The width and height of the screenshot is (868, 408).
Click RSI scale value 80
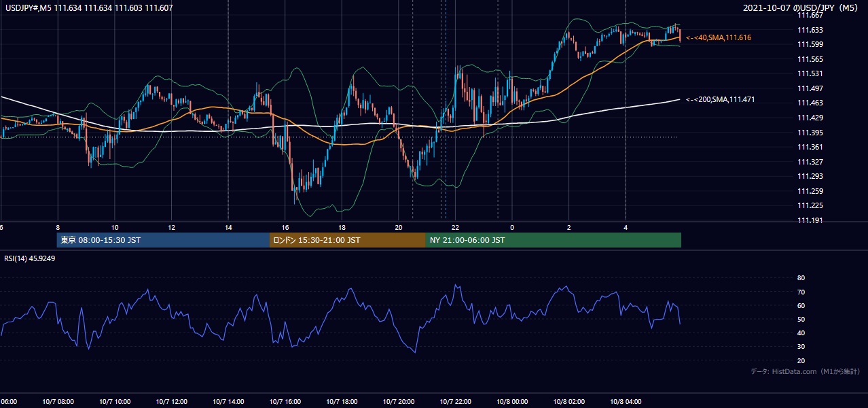coord(801,278)
